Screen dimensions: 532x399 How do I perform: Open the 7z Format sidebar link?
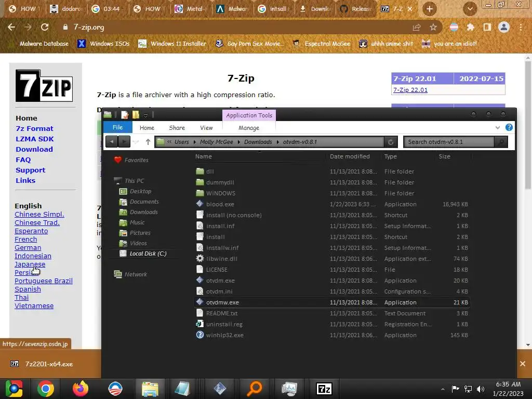point(34,129)
